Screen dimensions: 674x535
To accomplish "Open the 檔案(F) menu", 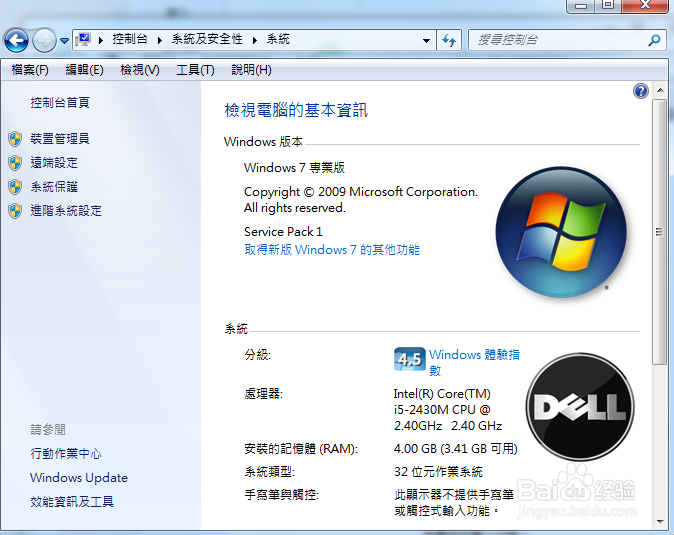I will coord(30,70).
